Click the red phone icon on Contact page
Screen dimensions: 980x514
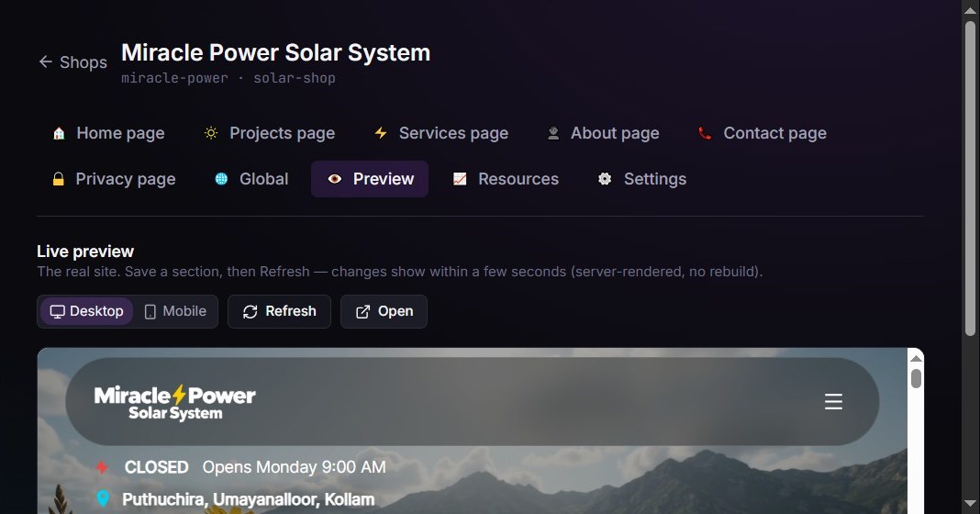[705, 133]
